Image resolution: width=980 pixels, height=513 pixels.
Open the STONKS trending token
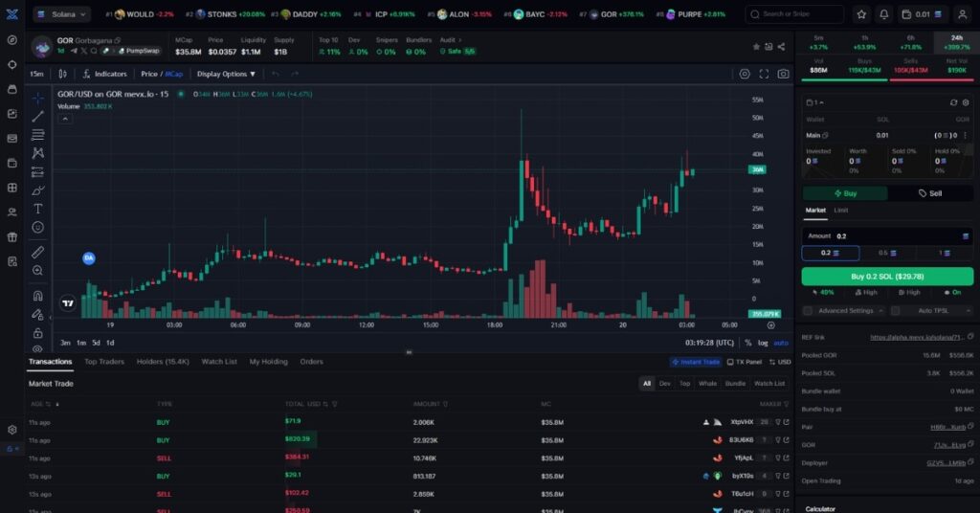pyautogui.click(x=225, y=14)
